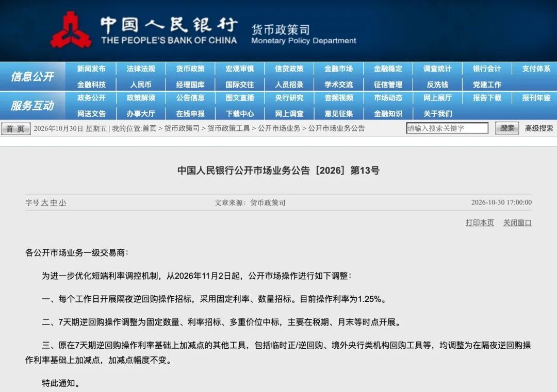Select 人民币 navigation link
Image resolution: width=557 pixels, height=392 pixels.
141,85
